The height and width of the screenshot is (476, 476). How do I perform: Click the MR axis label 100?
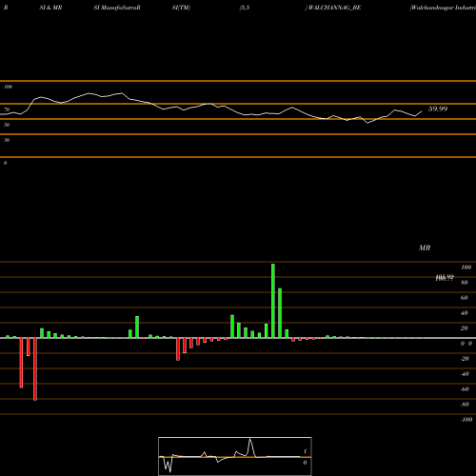466,268
